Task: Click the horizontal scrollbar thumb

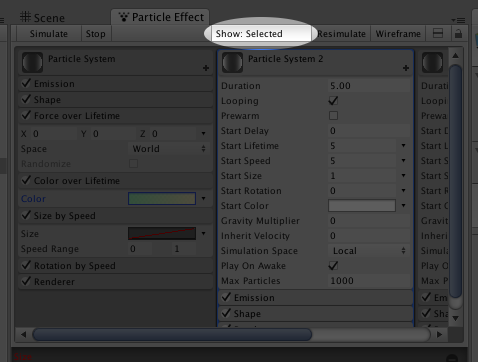Action: [172, 334]
